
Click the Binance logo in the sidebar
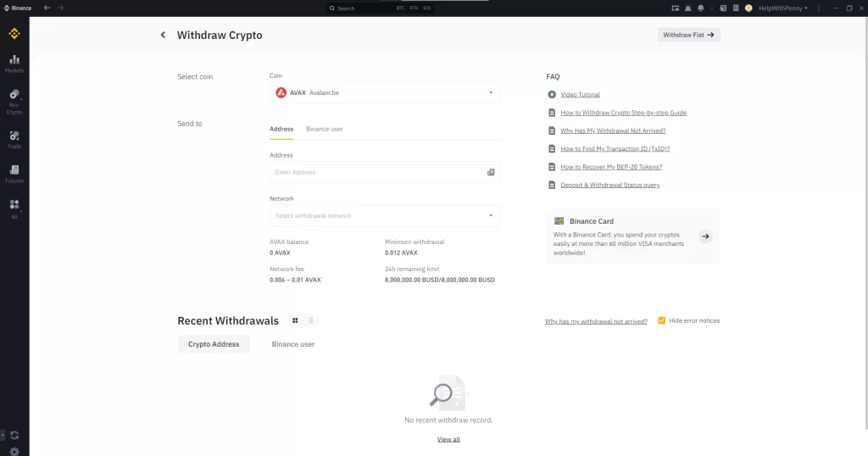[14, 33]
